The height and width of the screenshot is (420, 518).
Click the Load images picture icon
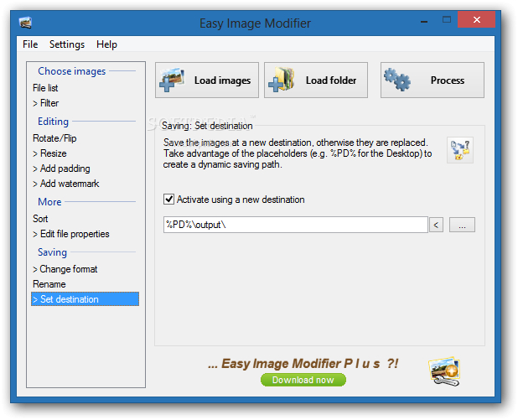pos(172,80)
